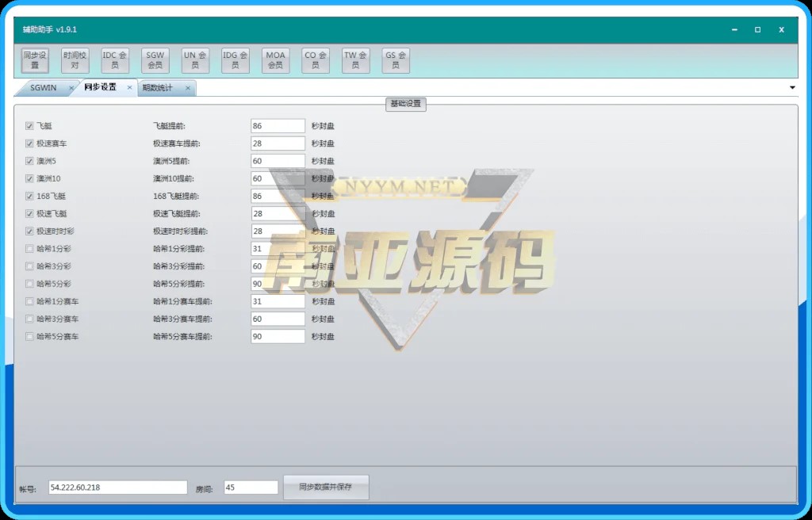The height and width of the screenshot is (520, 812).
Task: Open the MOA 会员 toolbar button
Action: click(275, 60)
